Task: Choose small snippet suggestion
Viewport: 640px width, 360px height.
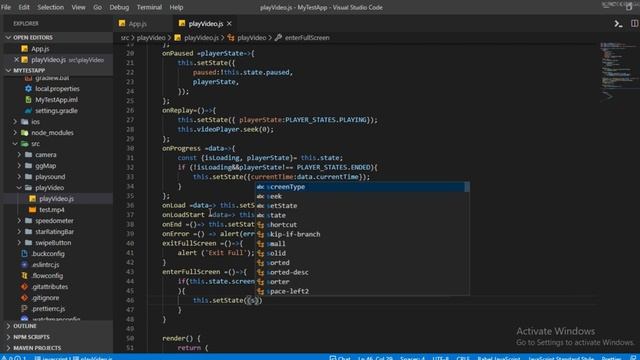Action: pos(362,244)
